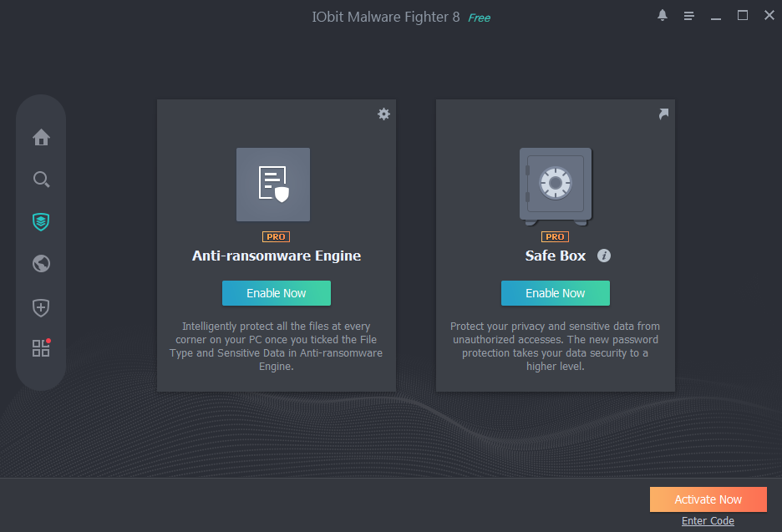782x532 pixels.
Task: Click the Safe Box vault image
Action: pos(556,185)
